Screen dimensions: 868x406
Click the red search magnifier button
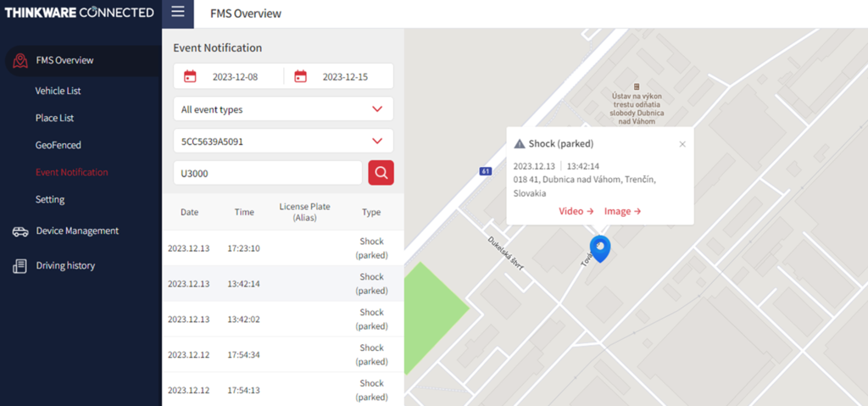[381, 173]
